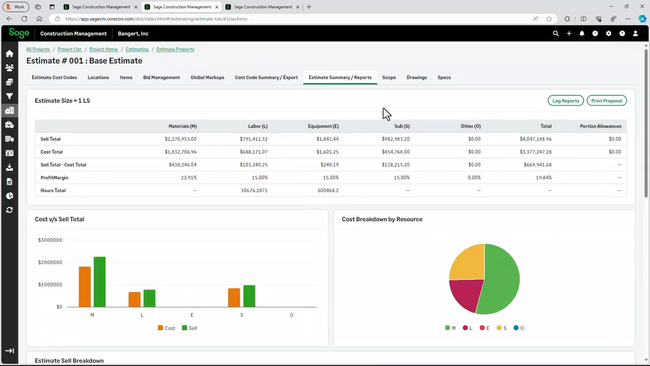Click the Log Reports button
Image resolution: width=650 pixels, height=366 pixels.
coord(565,101)
